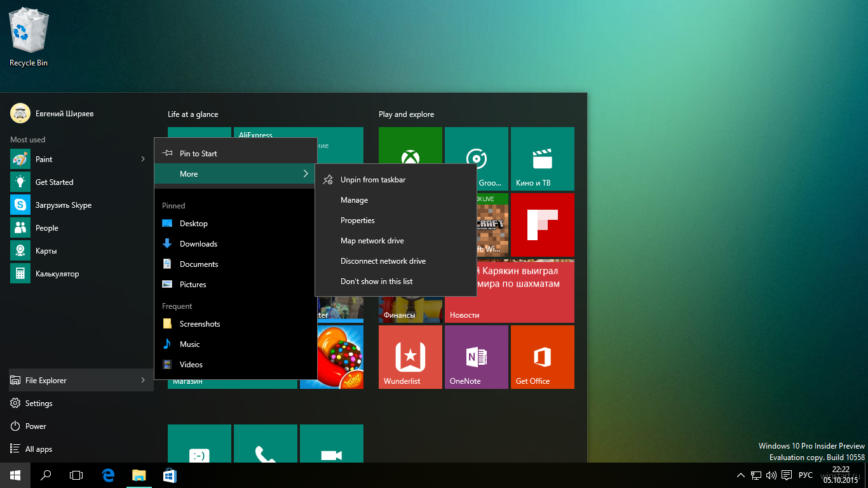Screen dimensions: 868x488
Task: Select the Recycle Bin desktop icon
Action: pos(29,38)
